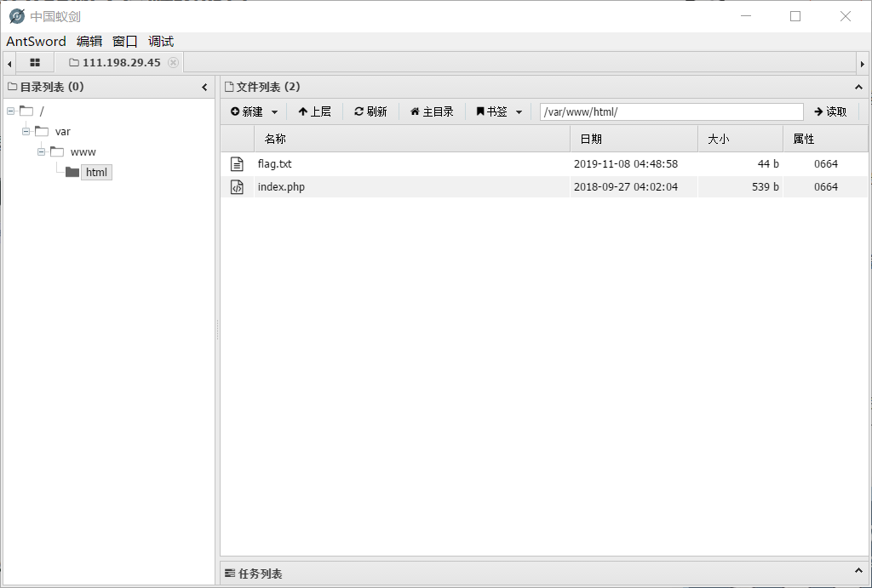Switch to the 111.198.29.45 tab
The height and width of the screenshot is (588, 872).
[x=118, y=62]
